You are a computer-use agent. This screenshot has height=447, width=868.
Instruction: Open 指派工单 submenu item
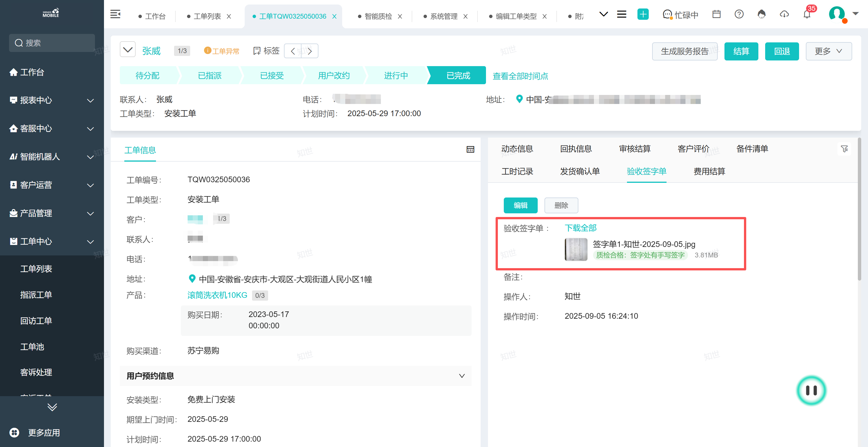[36, 295]
